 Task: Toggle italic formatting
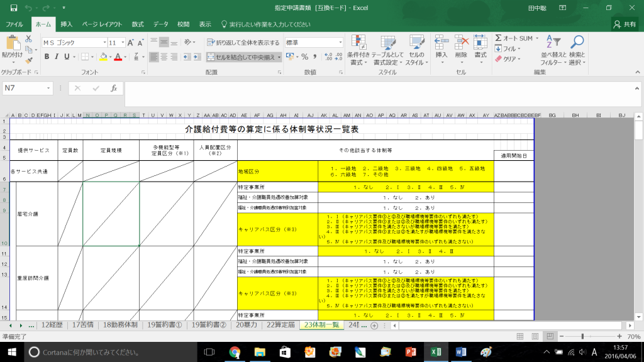click(57, 57)
